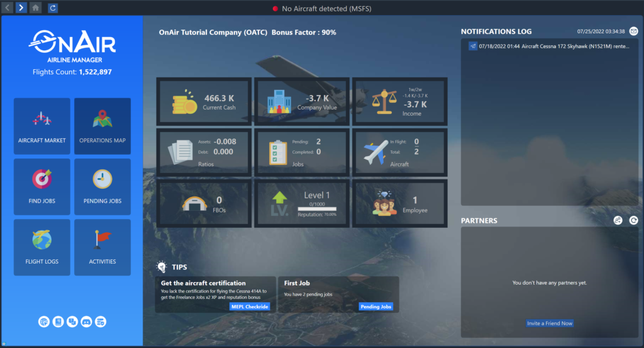
Task: Open the Cessna 172 Skyhawk notification entry
Action: click(x=550, y=47)
